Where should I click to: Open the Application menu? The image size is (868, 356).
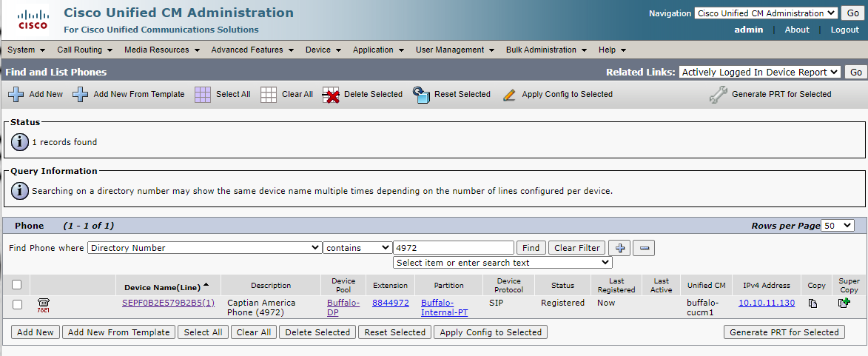pyautogui.click(x=379, y=50)
